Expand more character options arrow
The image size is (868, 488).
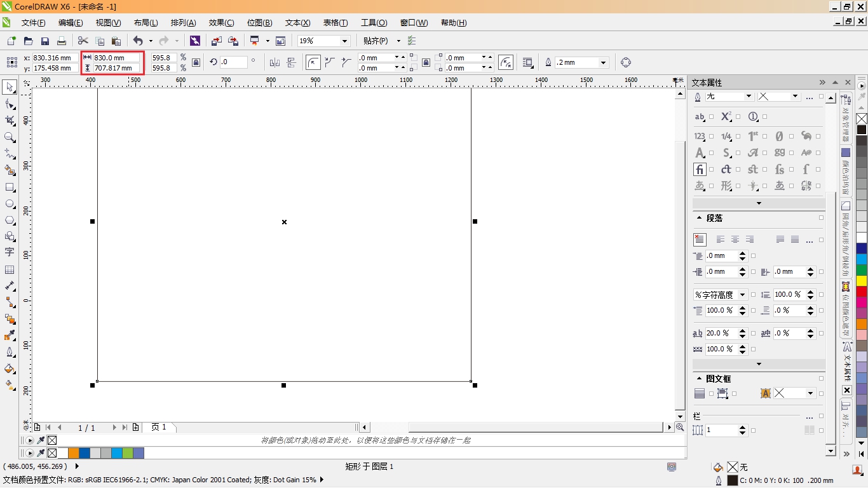[x=759, y=203]
